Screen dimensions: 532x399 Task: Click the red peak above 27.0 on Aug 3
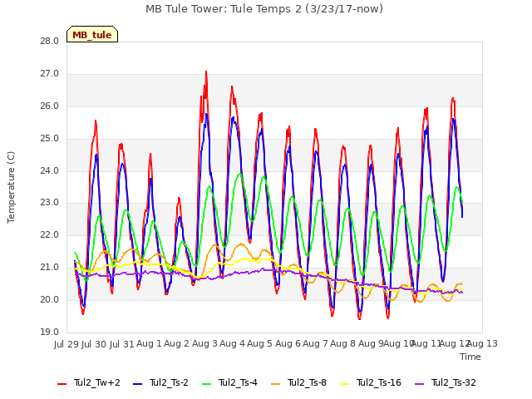click(x=206, y=72)
